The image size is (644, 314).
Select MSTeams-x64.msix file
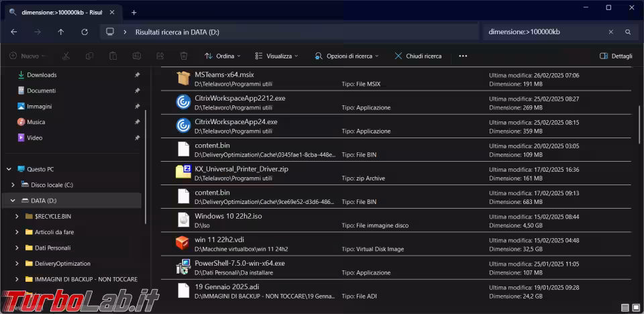click(396, 79)
